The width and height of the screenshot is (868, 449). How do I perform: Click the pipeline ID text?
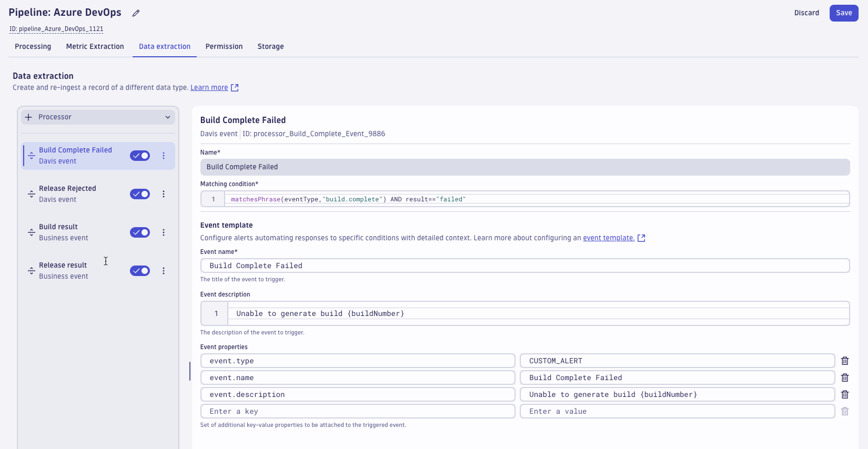(56, 29)
